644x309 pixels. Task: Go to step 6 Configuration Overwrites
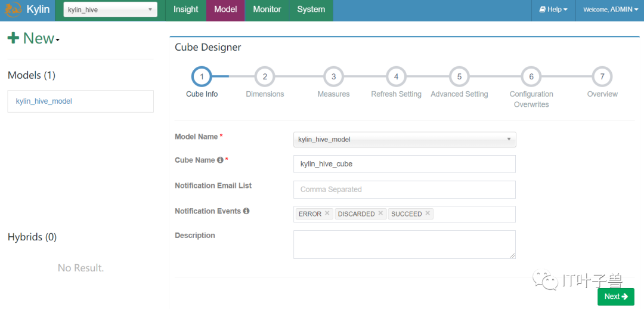(x=531, y=76)
